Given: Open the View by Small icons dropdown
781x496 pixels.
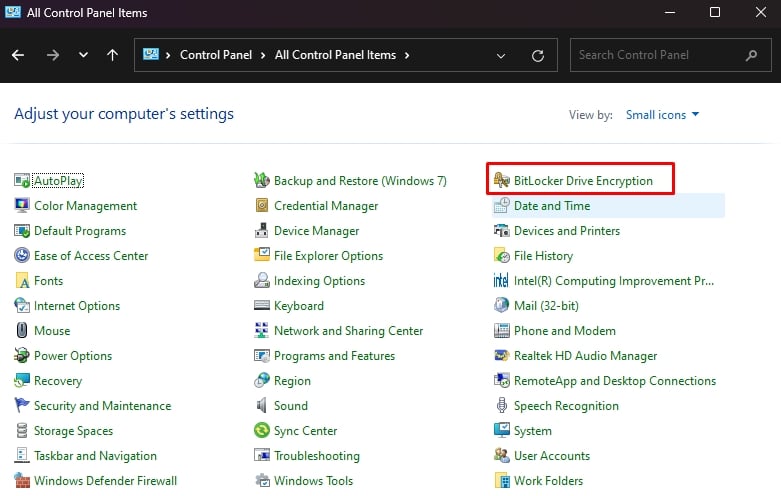Looking at the screenshot, I should point(662,115).
